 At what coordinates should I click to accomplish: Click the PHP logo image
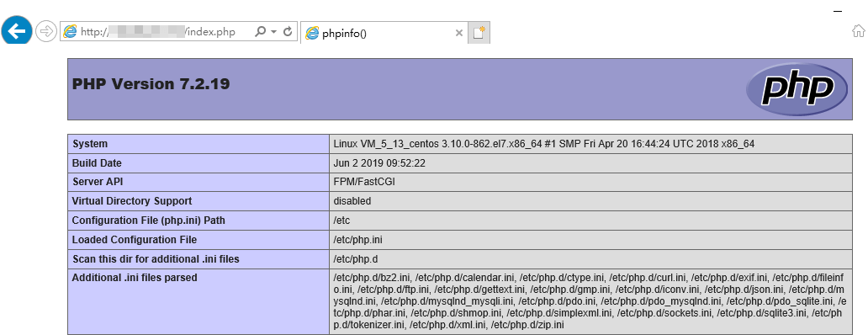click(797, 89)
